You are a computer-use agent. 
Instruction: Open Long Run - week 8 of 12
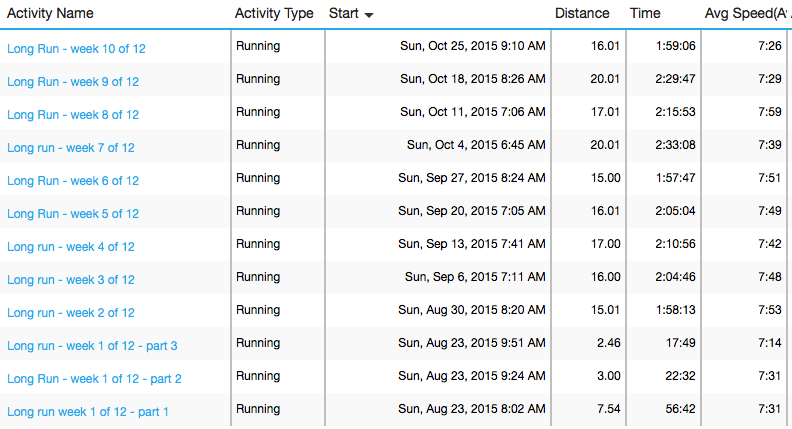73,115
